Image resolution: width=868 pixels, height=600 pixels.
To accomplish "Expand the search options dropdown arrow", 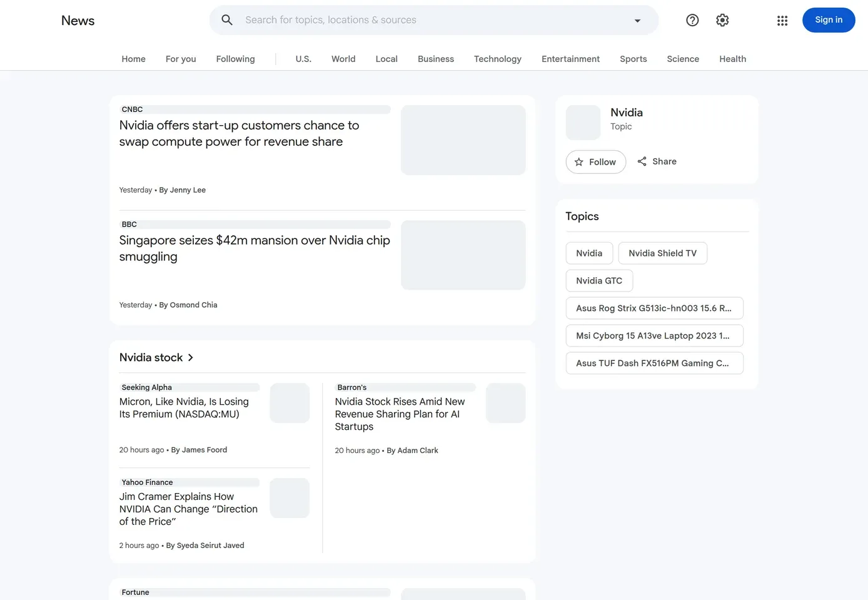I will tap(637, 21).
